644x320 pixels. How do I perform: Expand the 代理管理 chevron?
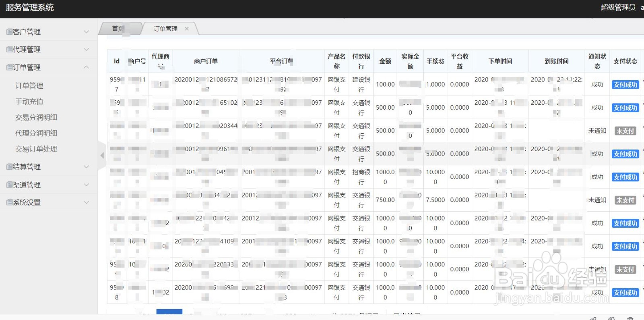click(86, 49)
